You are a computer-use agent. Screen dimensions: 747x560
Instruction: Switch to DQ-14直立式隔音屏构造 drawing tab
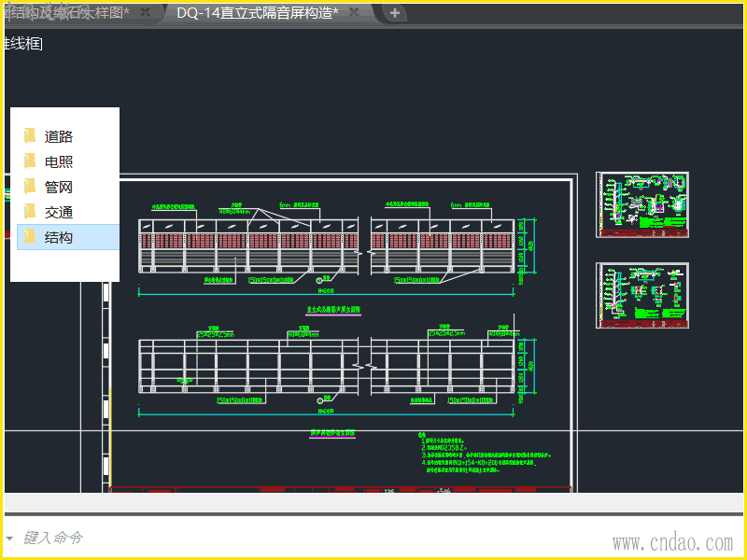point(258,13)
